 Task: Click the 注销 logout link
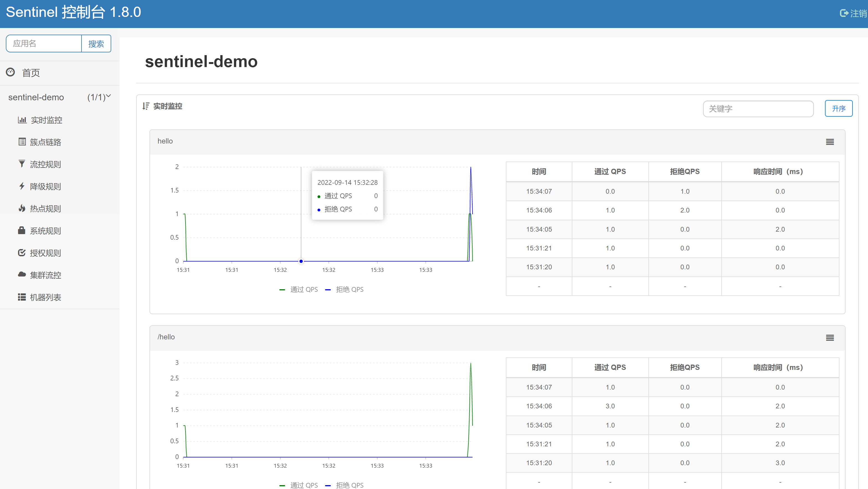pos(858,14)
